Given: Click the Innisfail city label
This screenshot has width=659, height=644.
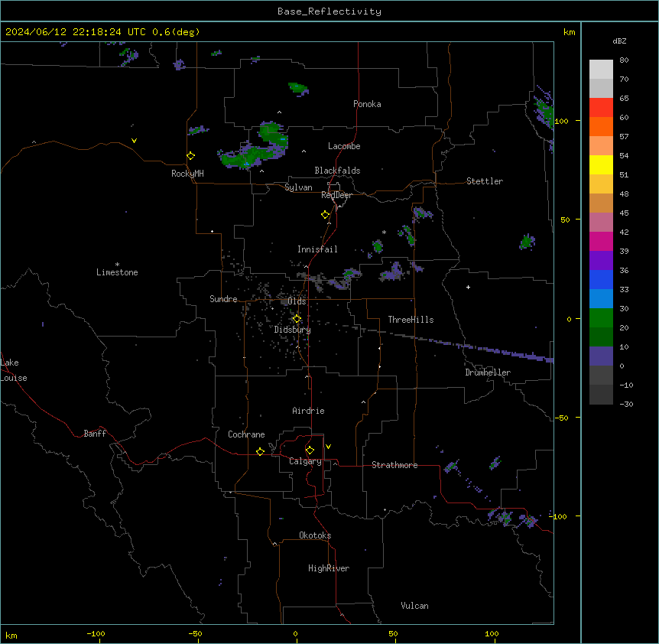Looking at the screenshot, I should [317, 249].
